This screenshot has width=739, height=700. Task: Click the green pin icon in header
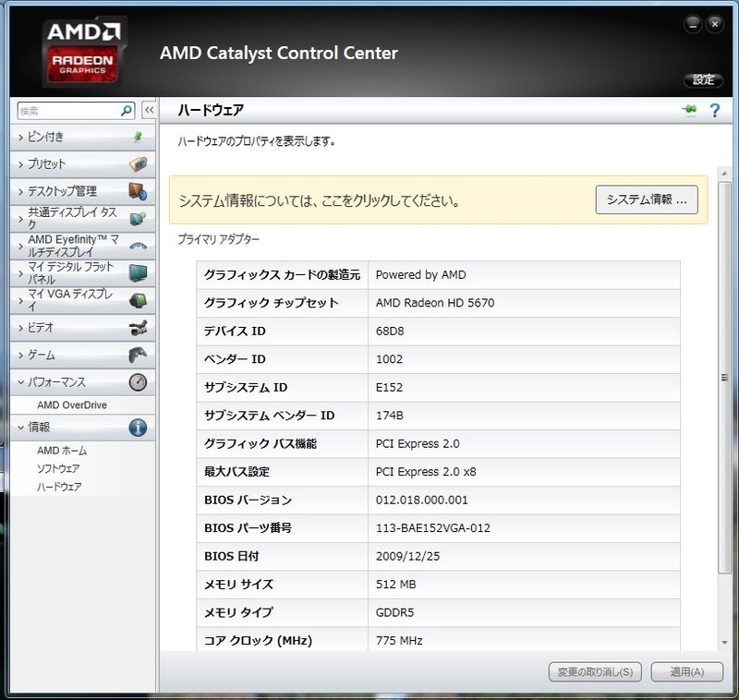click(689, 110)
